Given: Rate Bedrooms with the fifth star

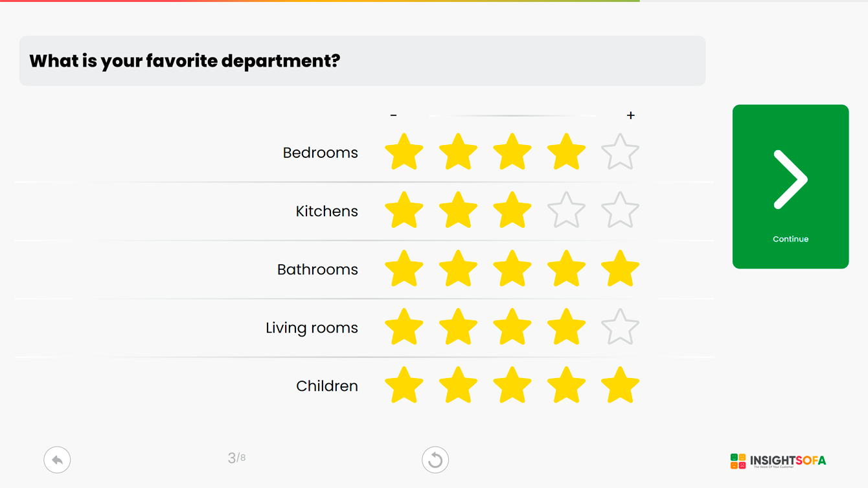Looking at the screenshot, I should 620,152.
